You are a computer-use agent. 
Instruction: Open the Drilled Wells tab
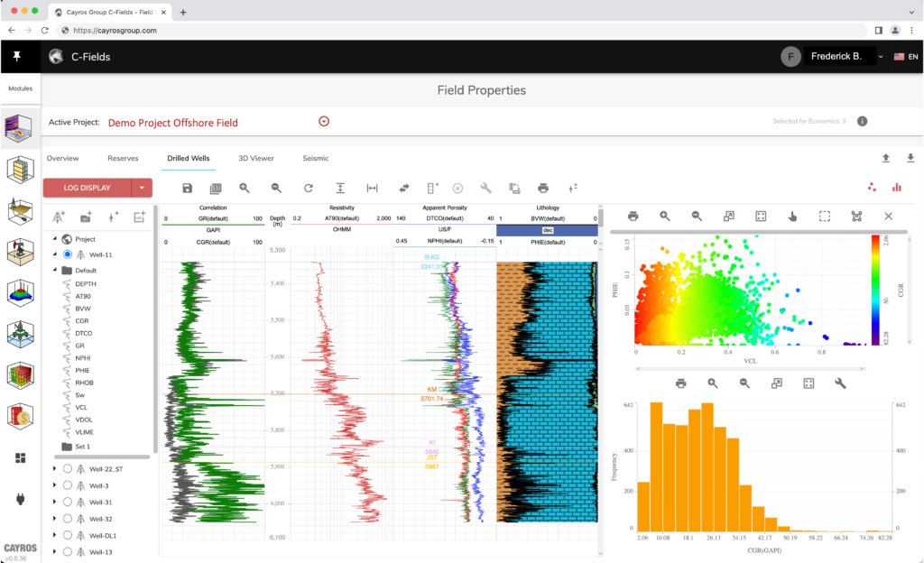click(x=188, y=159)
